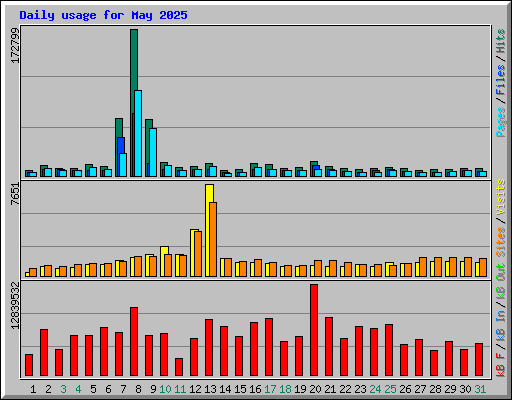Click the orange Sites bar for day 12

[198, 254]
